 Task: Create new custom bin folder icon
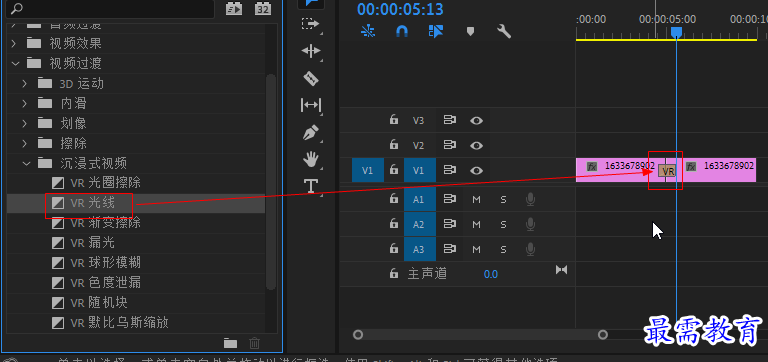[231, 343]
